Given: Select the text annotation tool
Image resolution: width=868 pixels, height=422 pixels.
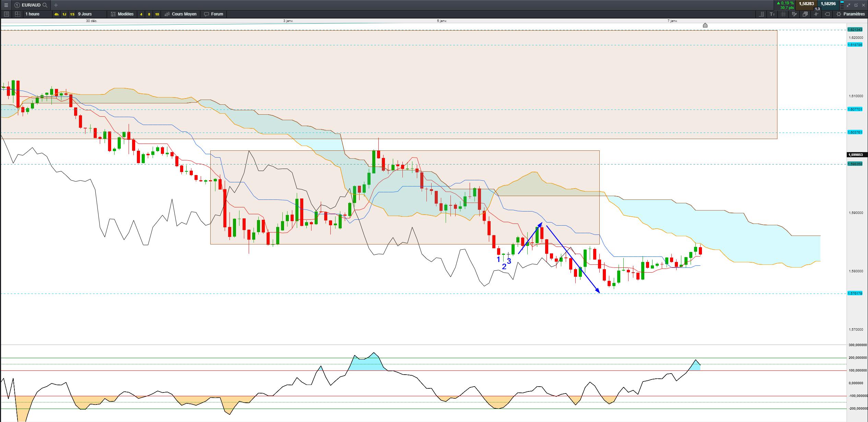Looking at the screenshot, I should pos(772,14).
